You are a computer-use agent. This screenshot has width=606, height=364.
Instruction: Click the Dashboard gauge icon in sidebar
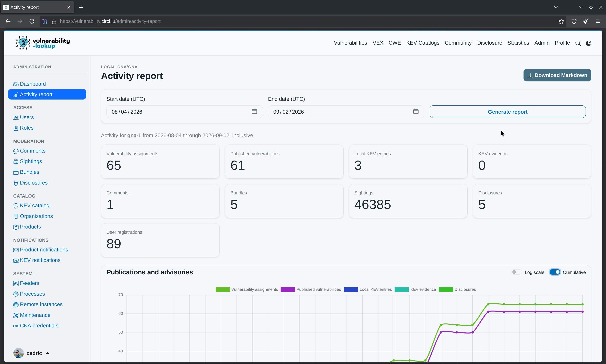point(16,84)
